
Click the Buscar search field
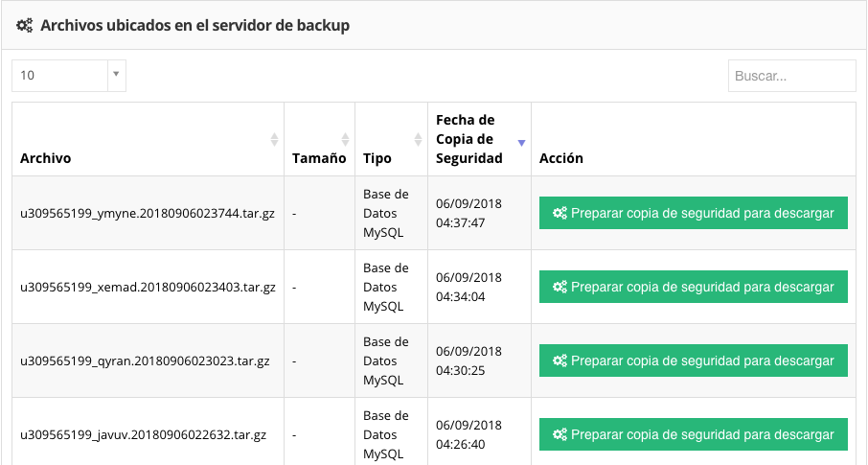(791, 76)
